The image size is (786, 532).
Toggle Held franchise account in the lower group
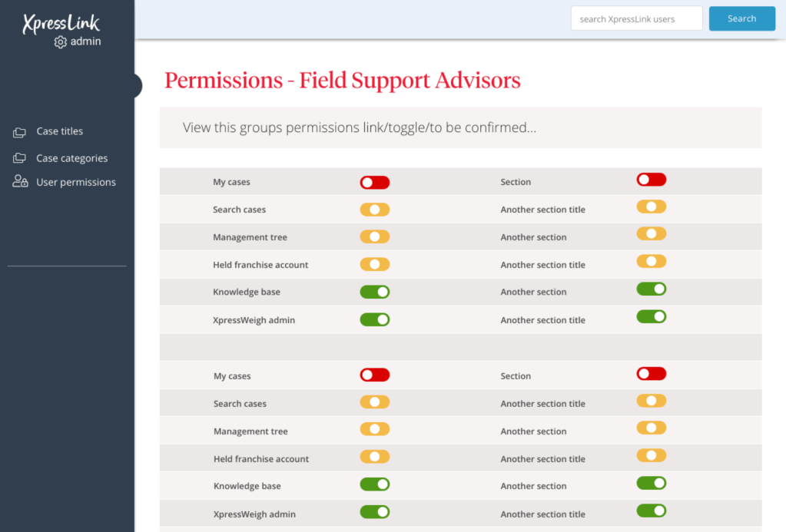375,457
